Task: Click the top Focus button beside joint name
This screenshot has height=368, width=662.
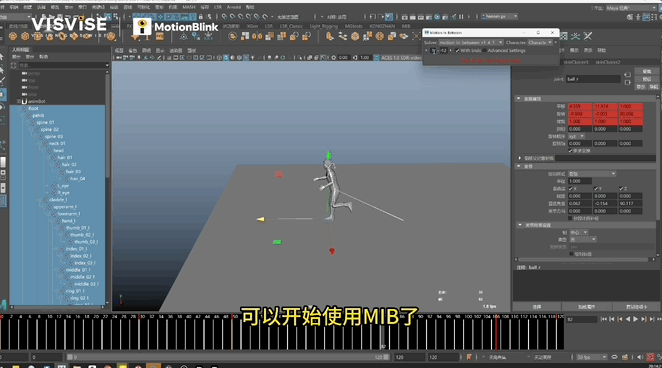Action: pyautogui.click(x=647, y=71)
